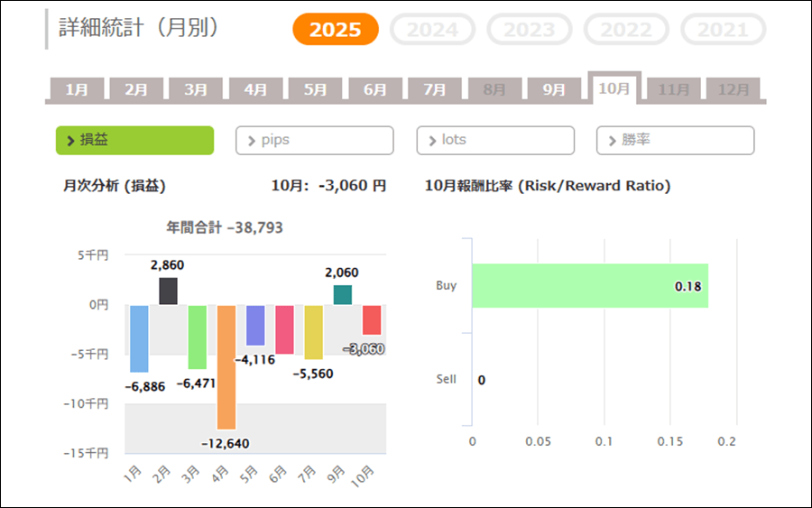
Task: Choose the 2022 year pill
Action: [626, 30]
